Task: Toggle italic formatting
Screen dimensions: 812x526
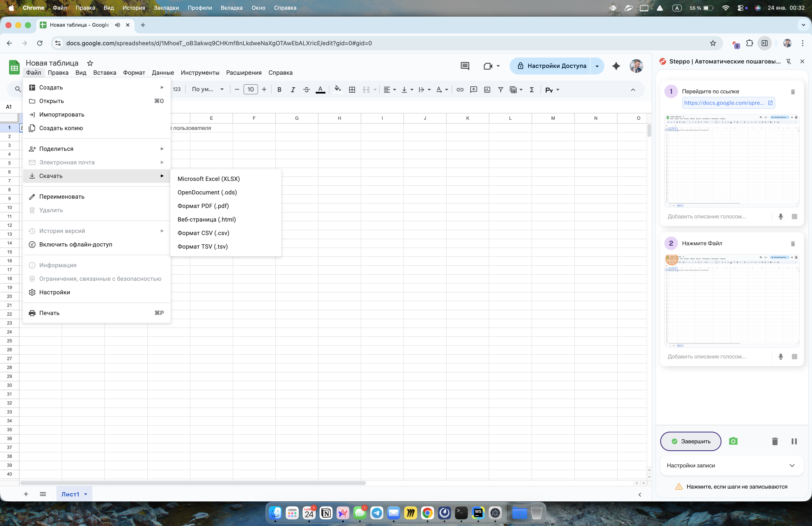Action: click(292, 90)
